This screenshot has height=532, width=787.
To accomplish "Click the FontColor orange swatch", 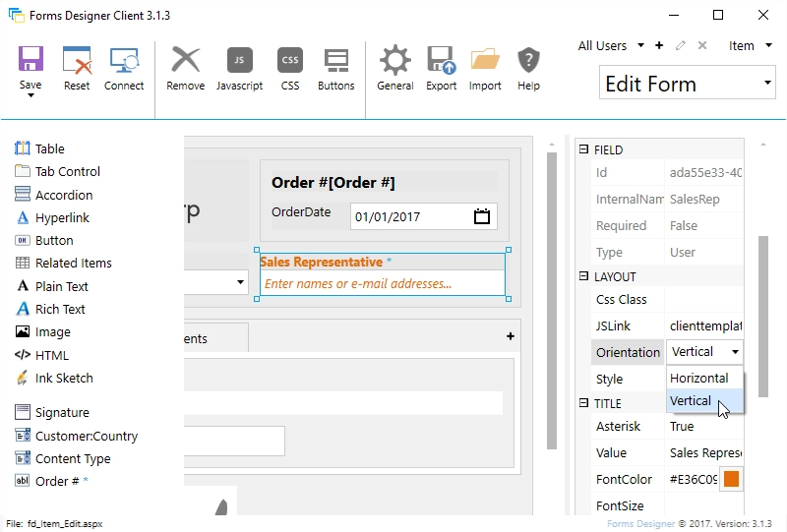I will pos(731,480).
